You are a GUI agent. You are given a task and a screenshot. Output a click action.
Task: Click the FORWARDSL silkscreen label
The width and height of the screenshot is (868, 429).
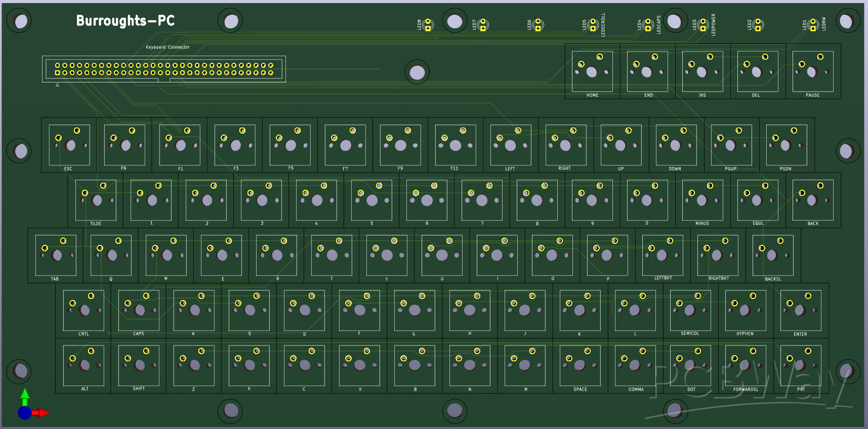tap(746, 389)
